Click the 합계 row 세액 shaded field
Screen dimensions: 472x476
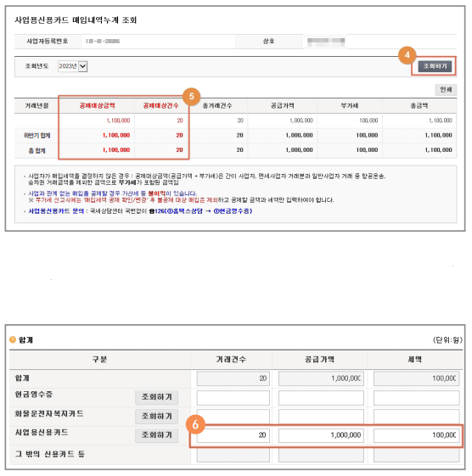(x=417, y=378)
